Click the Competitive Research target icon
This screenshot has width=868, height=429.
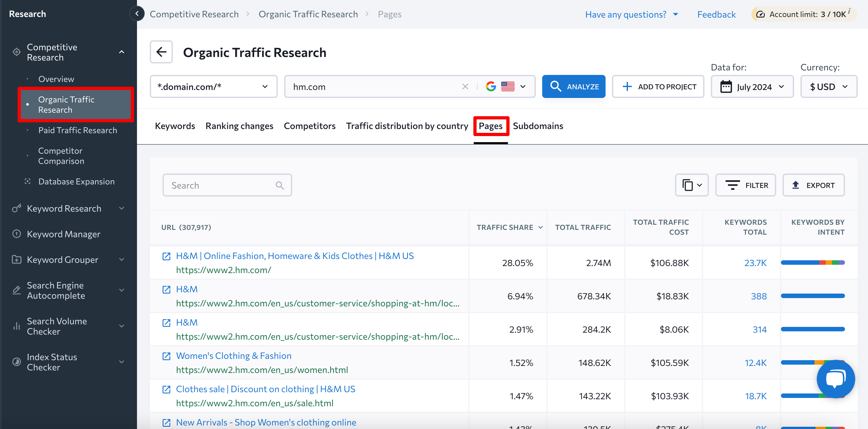(17, 52)
